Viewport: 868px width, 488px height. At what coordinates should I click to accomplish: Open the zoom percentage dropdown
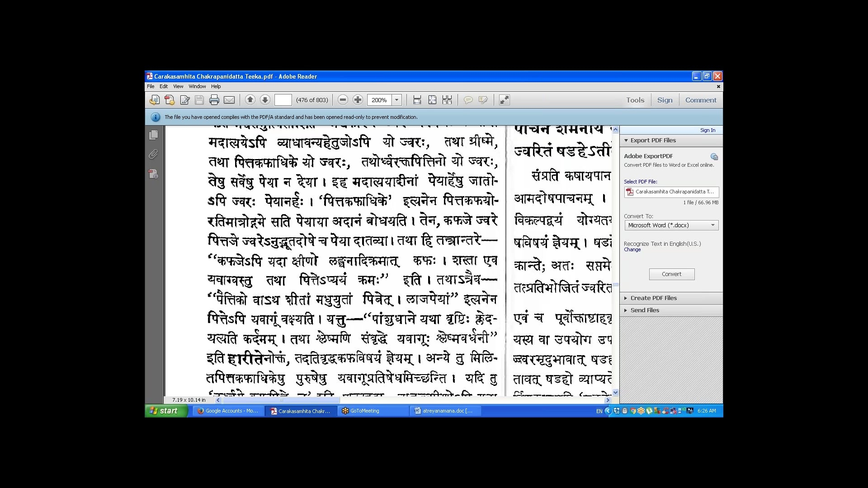coord(396,100)
